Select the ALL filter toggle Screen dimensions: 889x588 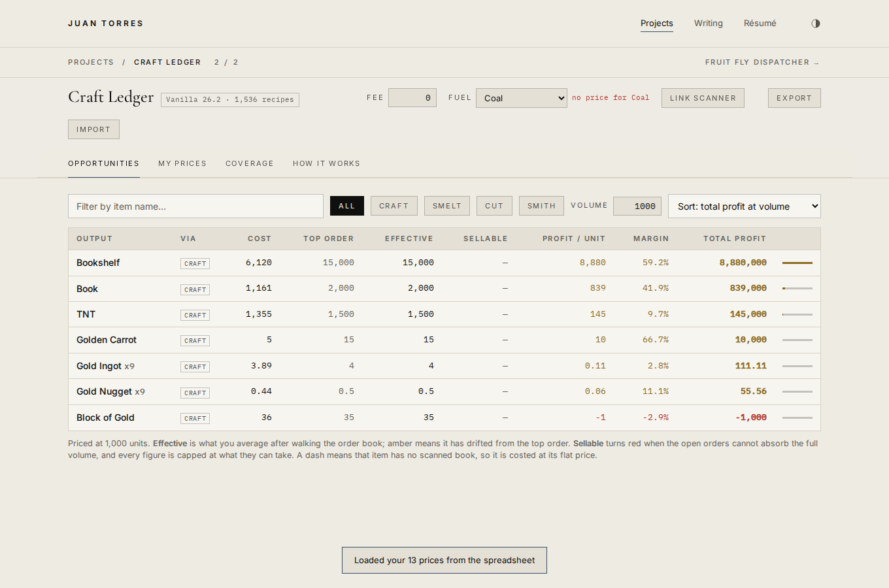(x=347, y=206)
